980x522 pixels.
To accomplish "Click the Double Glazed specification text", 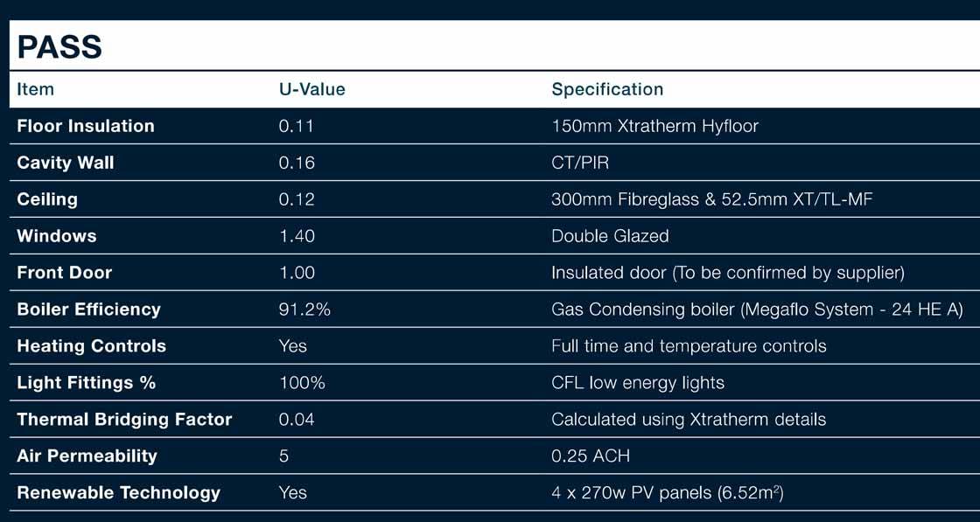I will coord(610,236).
